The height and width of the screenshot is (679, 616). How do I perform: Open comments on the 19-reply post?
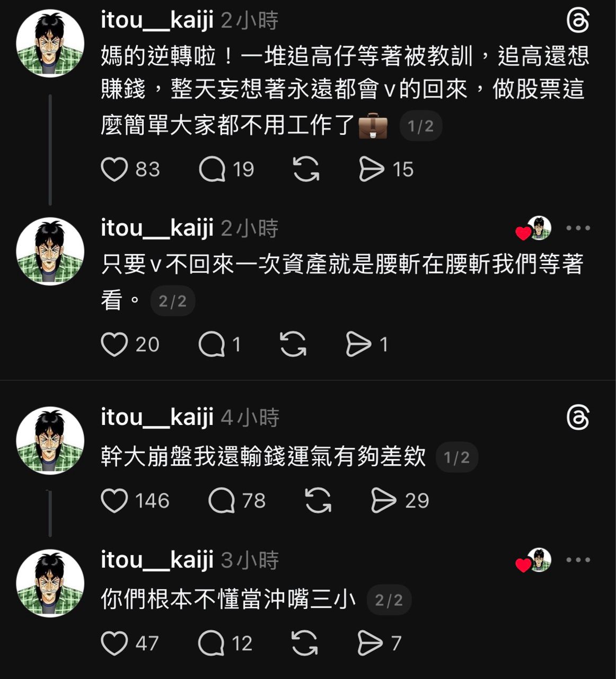[x=212, y=170]
